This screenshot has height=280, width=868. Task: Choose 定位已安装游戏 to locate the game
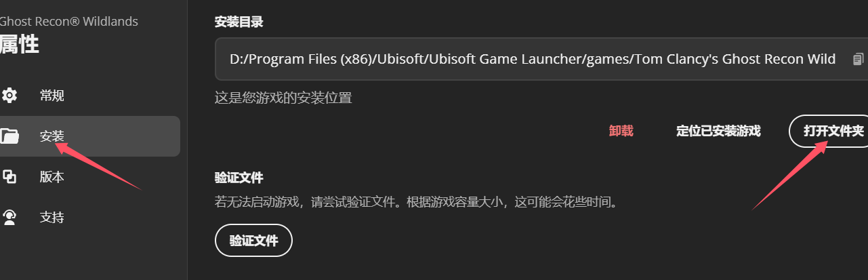coord(718,131)
